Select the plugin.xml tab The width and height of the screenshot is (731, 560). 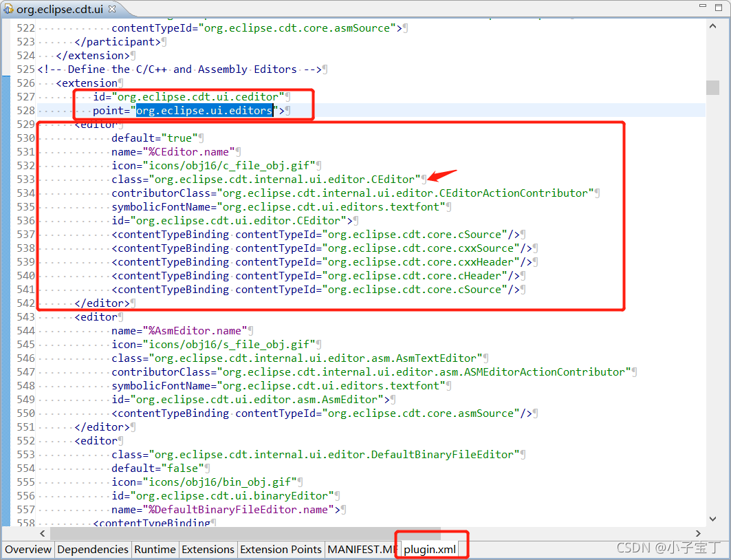point(430,549)
